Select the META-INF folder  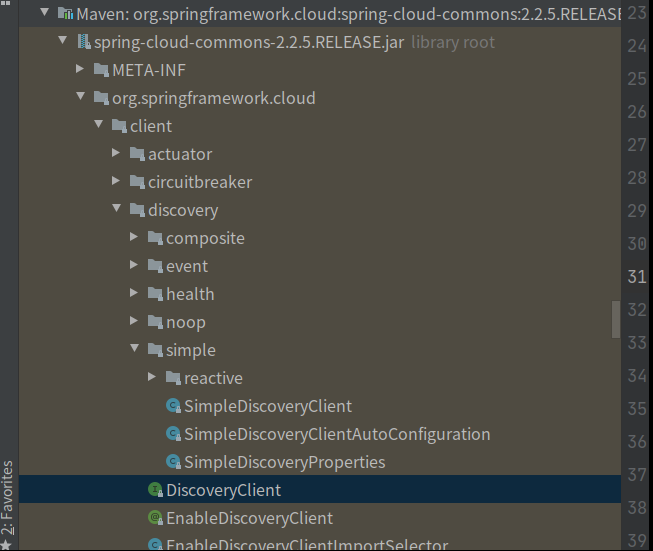pos(149,70)
